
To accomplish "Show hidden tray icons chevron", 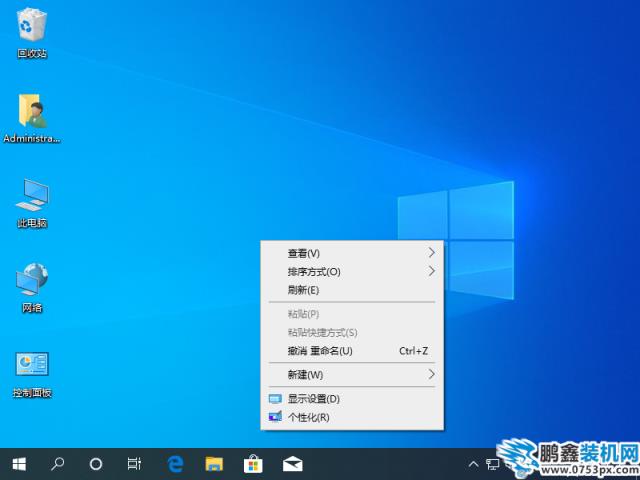I will point(473,464).
